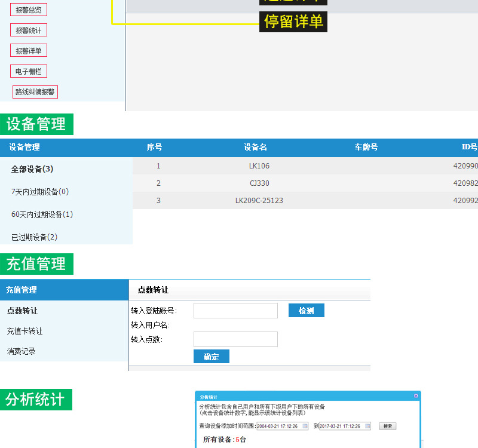The height and width of the screenshot is (448, 478).
Task: Click the 搜索 button in the statistics dialog
Action: coord(387,426)
